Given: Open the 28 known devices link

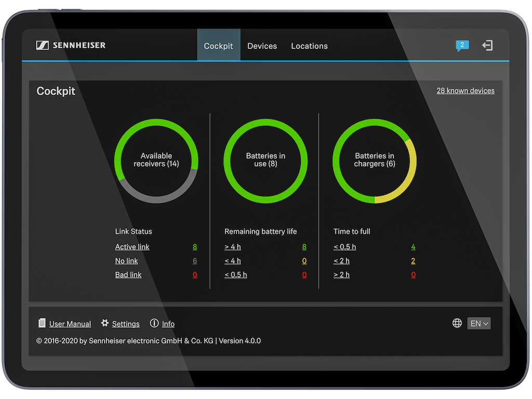Looking at the screenshot, I should (465, 90).
